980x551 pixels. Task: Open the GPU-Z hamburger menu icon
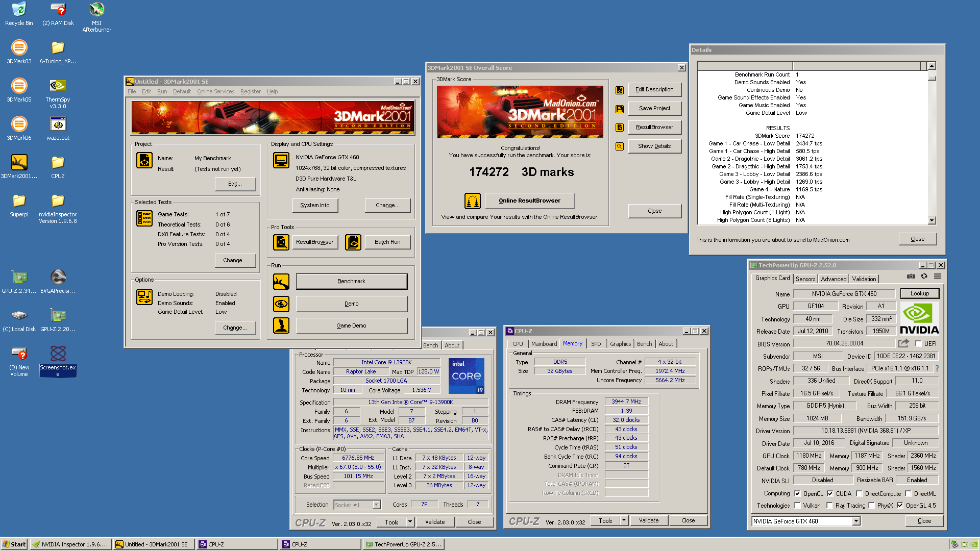938,277
